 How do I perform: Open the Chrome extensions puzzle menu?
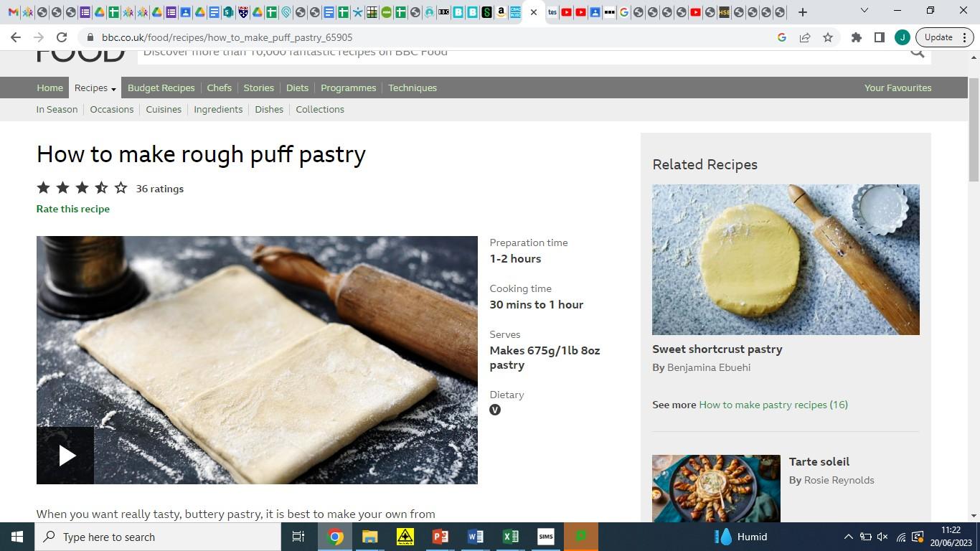pyautogui.click(x=857, y=37)
